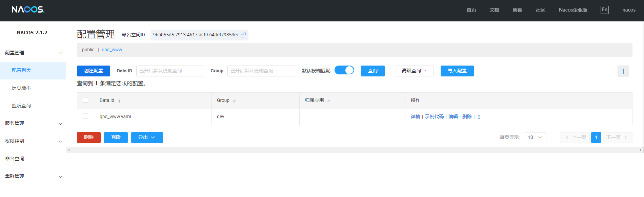This screenshot has width=644, height=197.
Task: Open 详情 for qhd_www.yaml
Action: click(x=416, y=117)
